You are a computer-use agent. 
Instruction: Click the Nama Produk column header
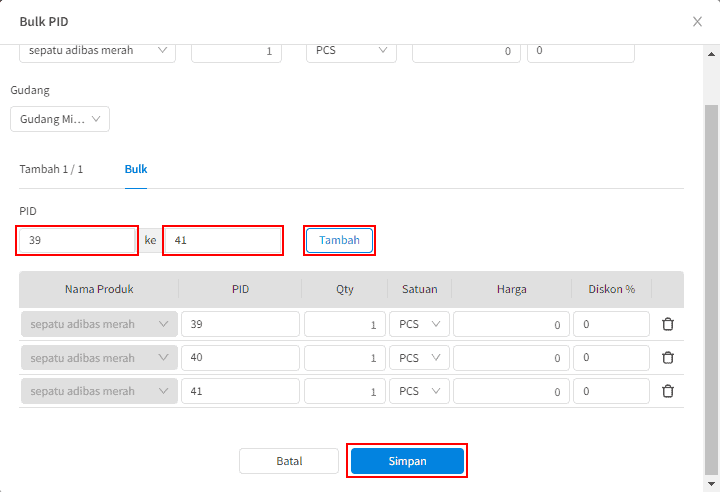point(99,289)
